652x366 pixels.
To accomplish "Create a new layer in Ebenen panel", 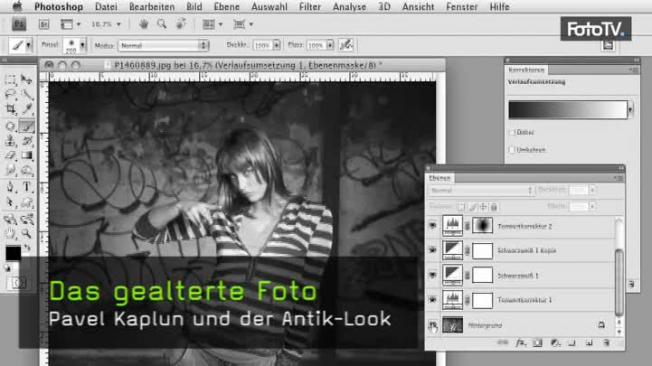I will click(589, 343).
